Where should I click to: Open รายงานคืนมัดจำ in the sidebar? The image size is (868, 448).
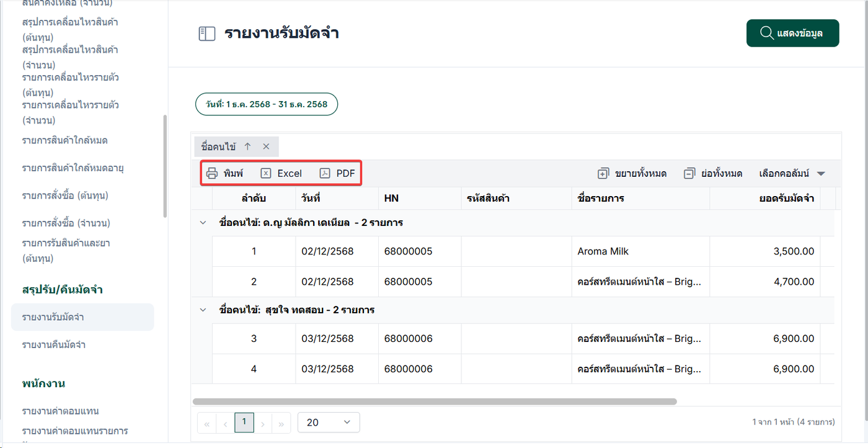(53, 344)
